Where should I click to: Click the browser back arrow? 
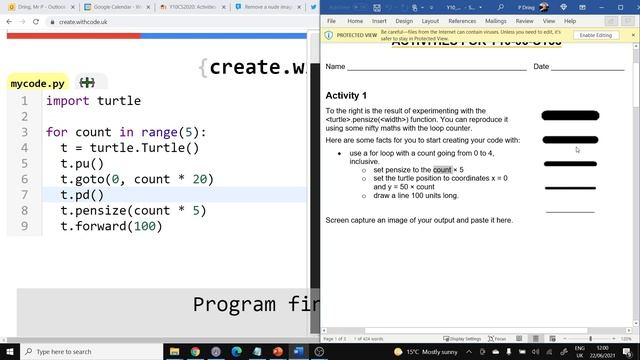[x=9, y=22]
